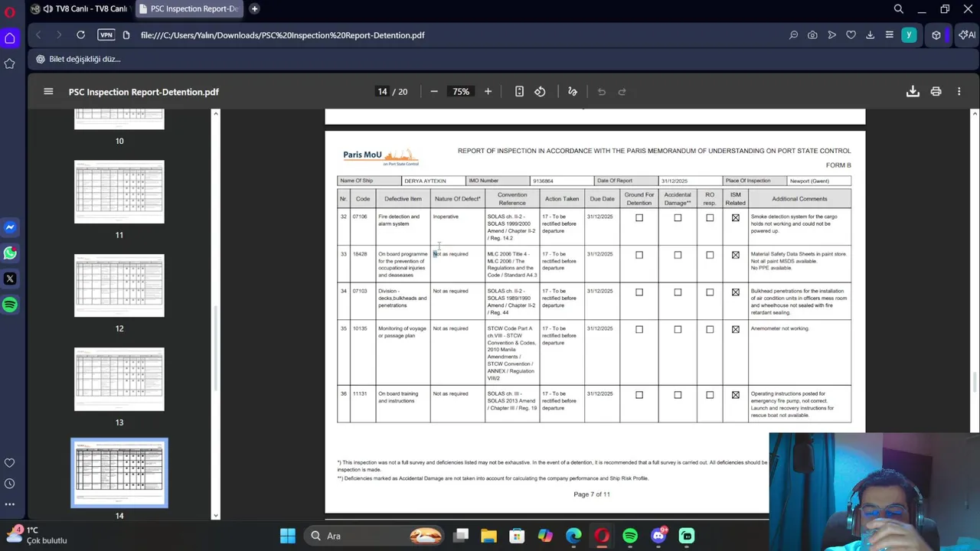Switch to the TV8 Canlı tab
Image resolution: width=980 pixels, height=551 pixels.
tap(80, 8)
